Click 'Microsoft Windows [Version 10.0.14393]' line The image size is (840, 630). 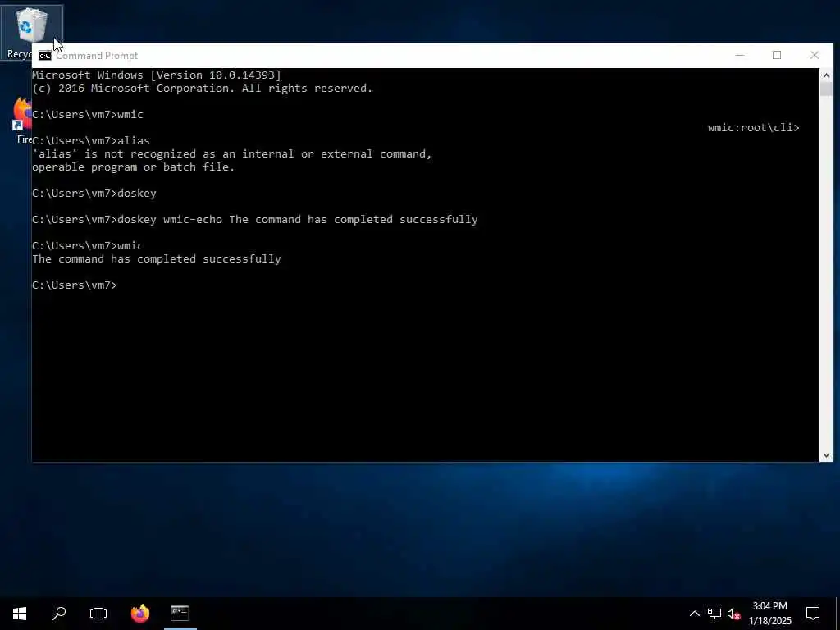coord(157,75)
